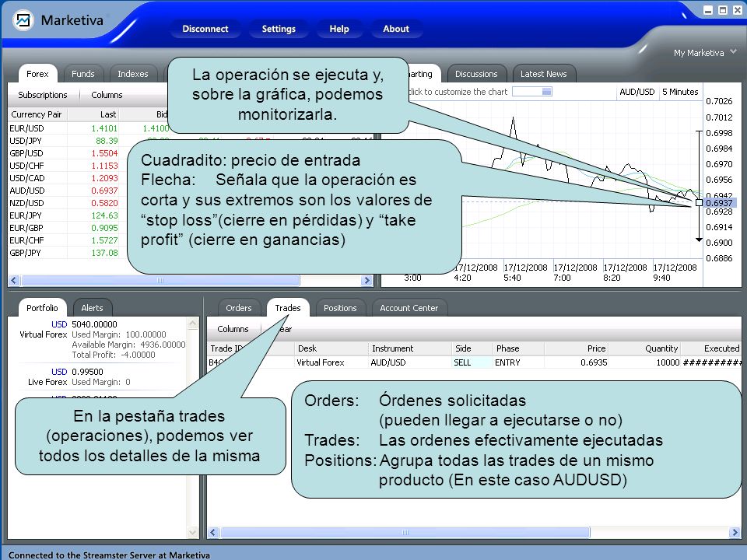Open the Account Center tab

click(409, 308)
